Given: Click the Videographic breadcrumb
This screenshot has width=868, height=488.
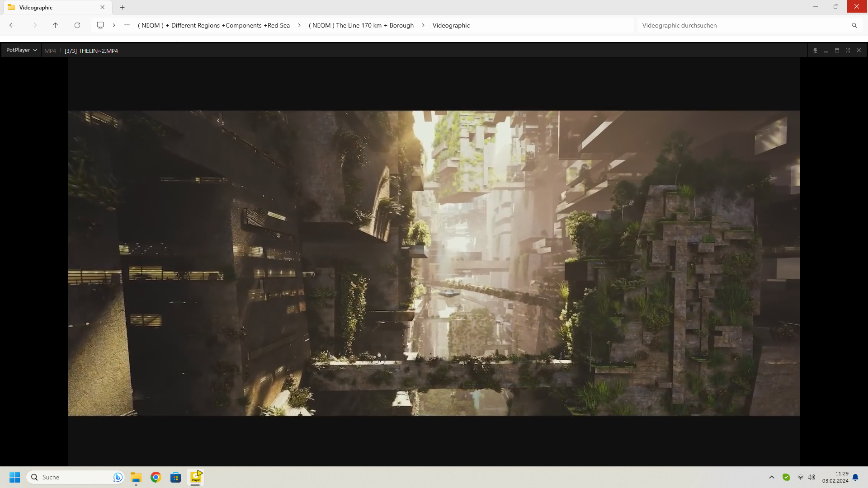Looking at the screenshot, I should point(451,25).
